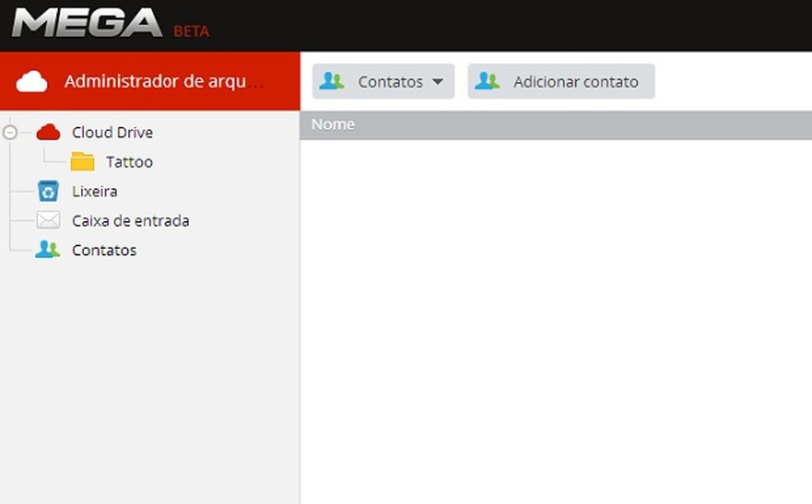Screen dimensions: 812x504
Task: Click the white cloud icon beside Administrador
Action: point(32,81)
